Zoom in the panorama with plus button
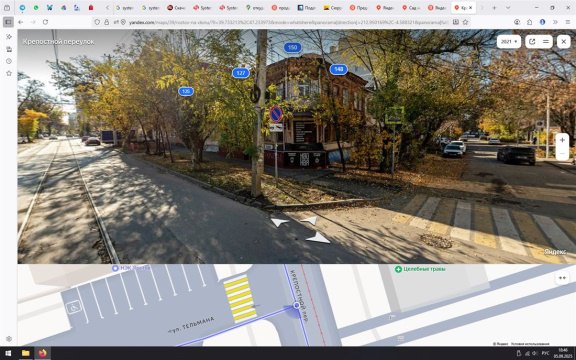Screen dimensions: 576x360 (562, 140)
